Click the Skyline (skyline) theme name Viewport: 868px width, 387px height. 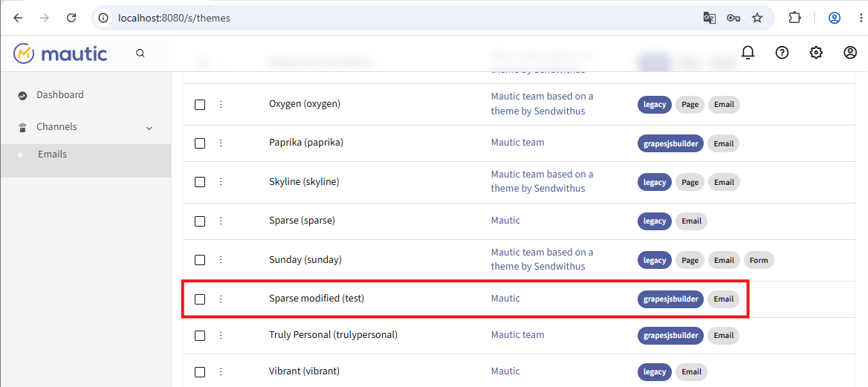click(304, 181)
